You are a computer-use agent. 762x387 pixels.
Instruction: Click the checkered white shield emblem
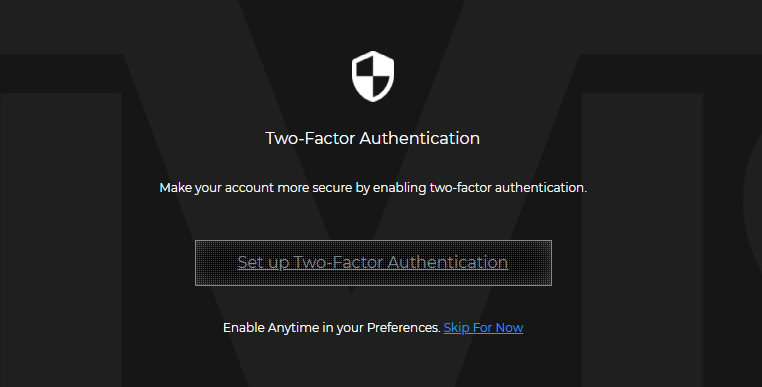[373, 76]
